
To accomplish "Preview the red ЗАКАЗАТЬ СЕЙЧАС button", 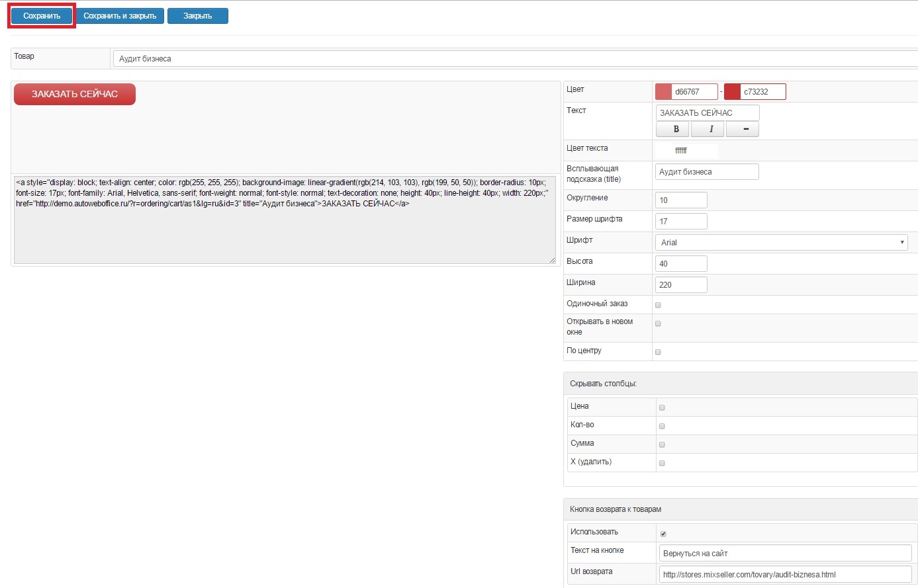I will 75,95.
